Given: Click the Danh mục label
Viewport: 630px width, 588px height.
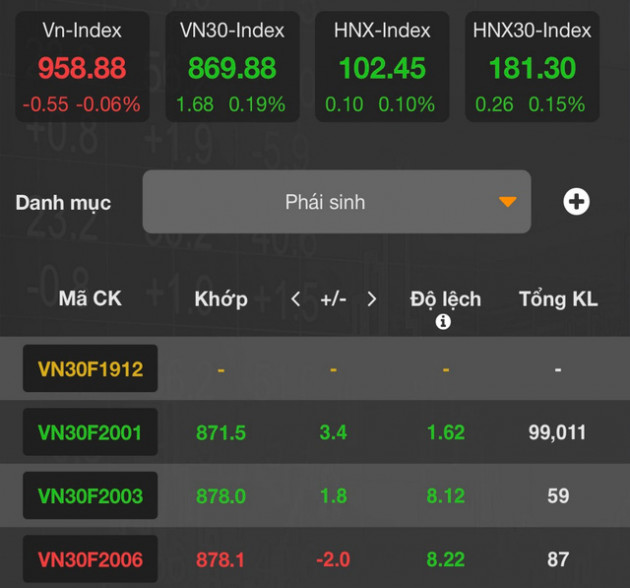Looking at the screenshot, I should coord(63,203).
